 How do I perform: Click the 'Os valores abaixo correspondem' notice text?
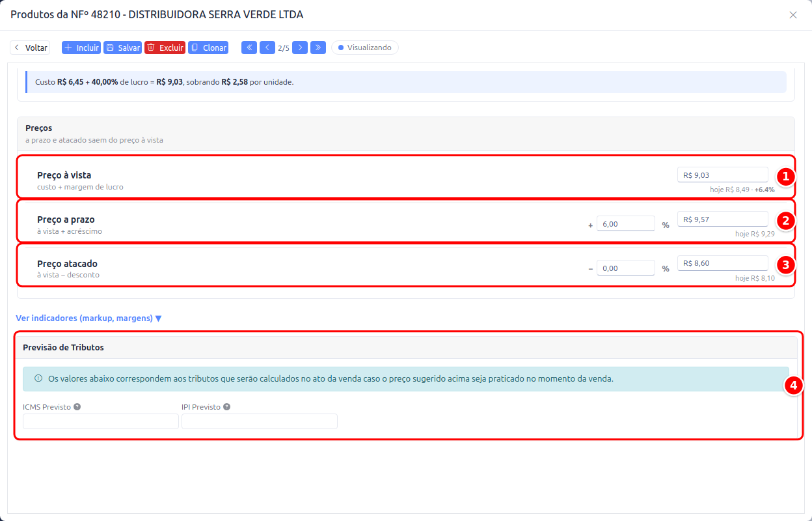(x=331, y=378)
